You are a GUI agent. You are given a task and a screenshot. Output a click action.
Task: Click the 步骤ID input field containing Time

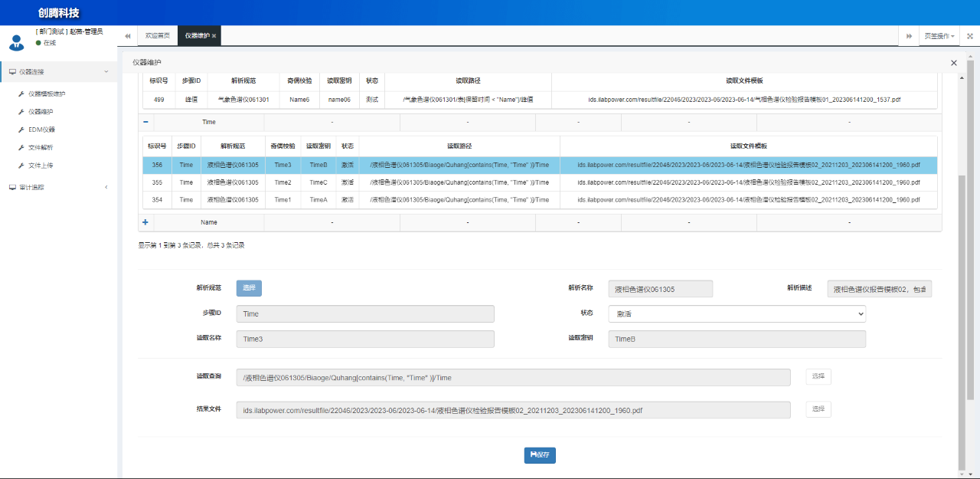365,313
